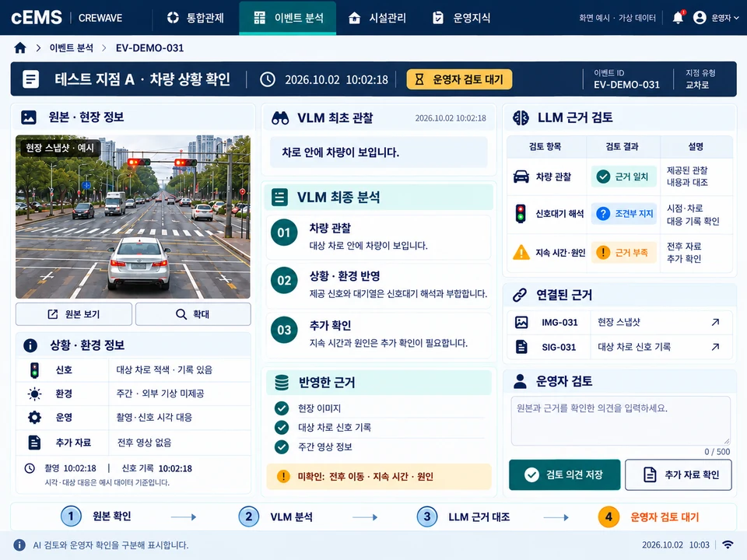The height and width of the screenshot is (560, 747).
Task: Click EV-DEMO-031 breadcrumb text
Action: click(x=149, y=47)
